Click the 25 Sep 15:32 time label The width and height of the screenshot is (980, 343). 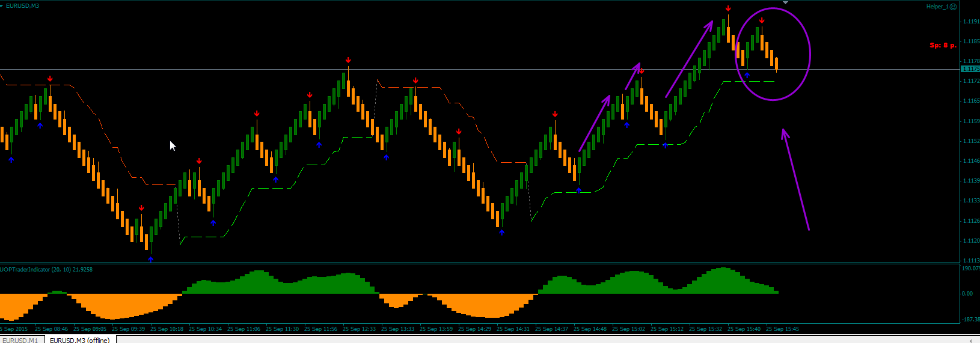click(x=705, y=329)
